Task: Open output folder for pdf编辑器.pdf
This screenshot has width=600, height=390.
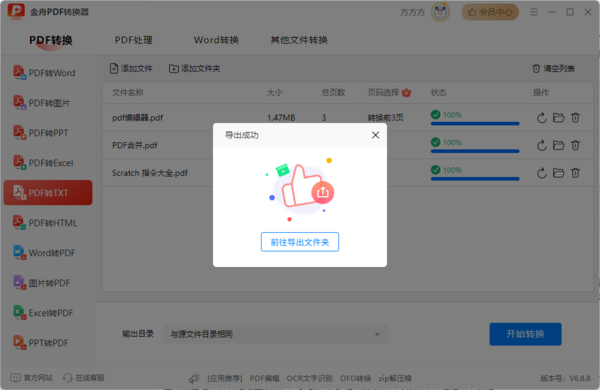Action: (559, 117)
